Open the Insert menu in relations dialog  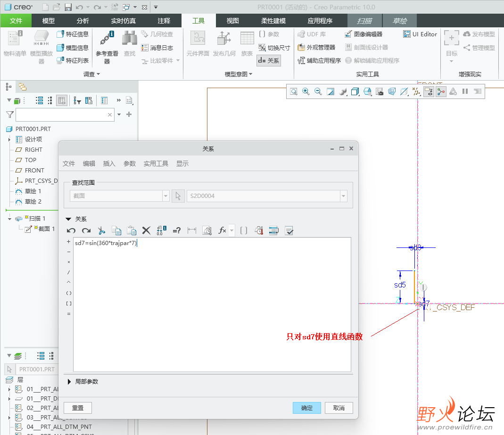109,164
